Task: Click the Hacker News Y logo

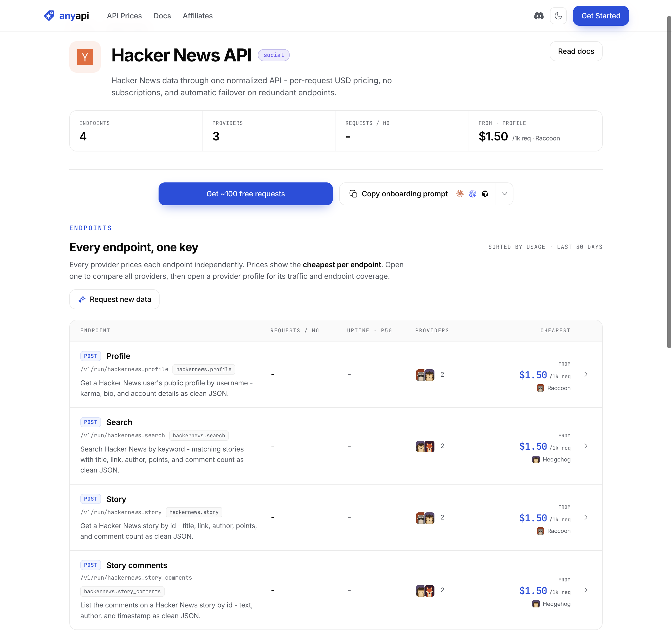Action: 85,57
